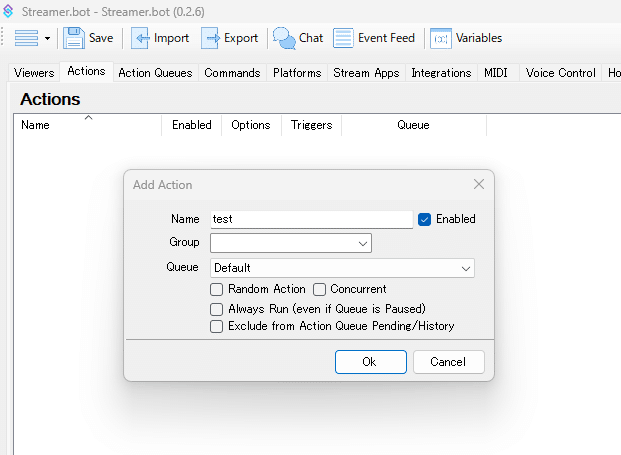The height and width of the screenshot is (455, 621).
Task: Select the Actions tab
Action: click(86, 71)
